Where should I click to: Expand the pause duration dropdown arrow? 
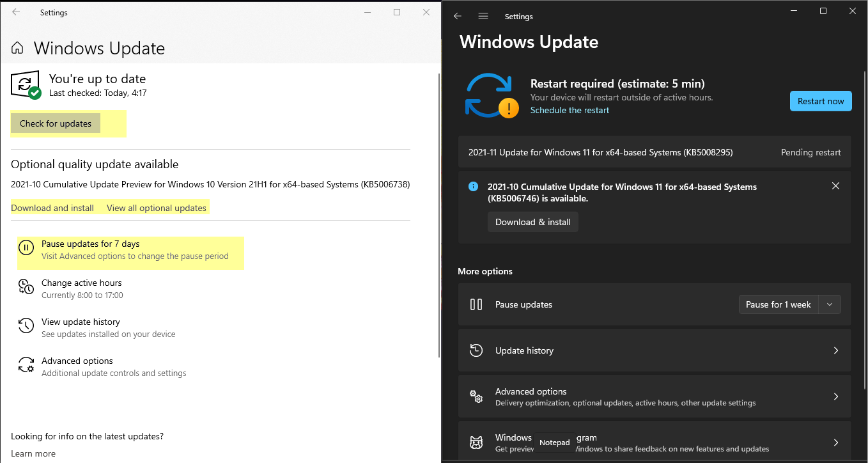(830, 304)
